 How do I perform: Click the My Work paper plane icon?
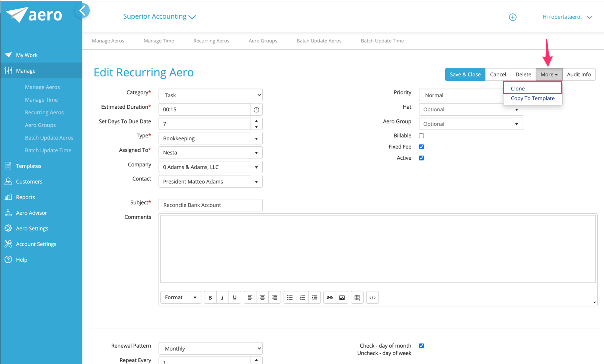[x=8, y=55]
